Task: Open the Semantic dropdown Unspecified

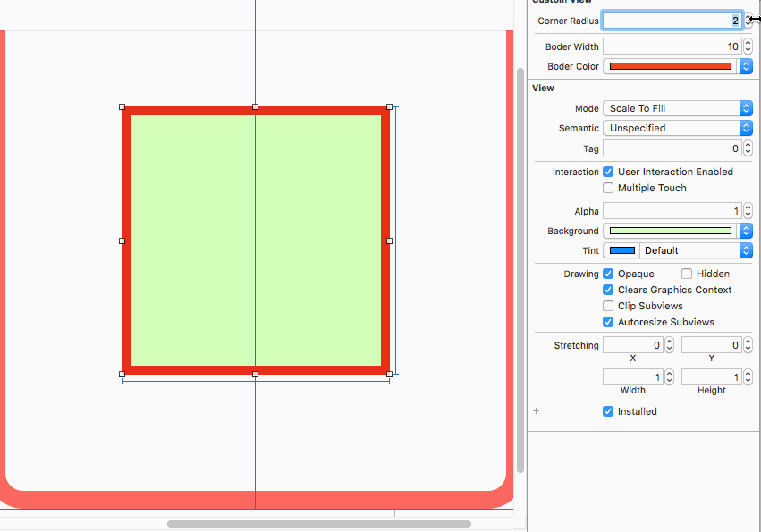Action: pos(678,128)
